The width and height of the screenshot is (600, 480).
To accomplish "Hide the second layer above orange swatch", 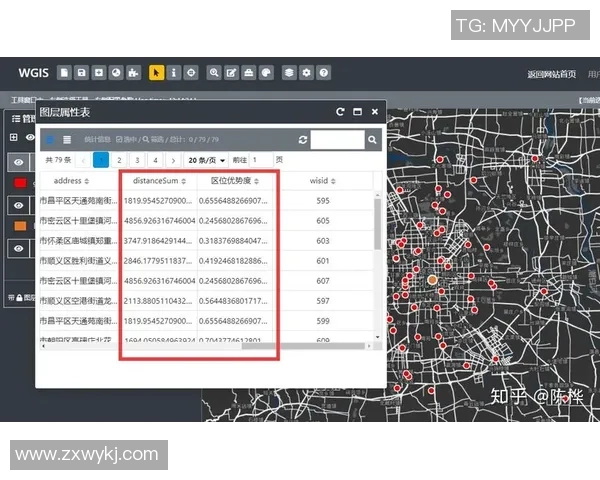I will pyautogui.click(x=18, y=206).
